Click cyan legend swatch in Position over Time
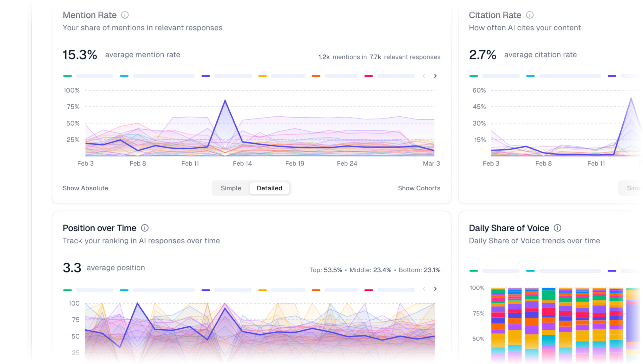The width and height of the screenshot is (643, 364). [124, 290]
